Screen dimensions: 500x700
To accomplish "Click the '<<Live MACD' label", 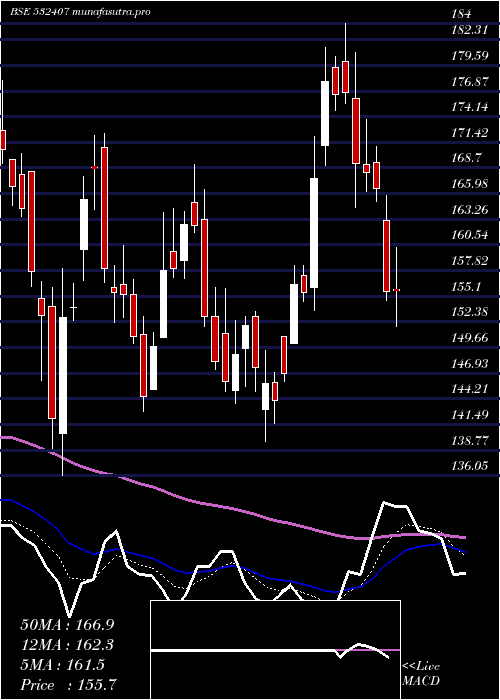I will pyautogui.click(x=421, y=673).
